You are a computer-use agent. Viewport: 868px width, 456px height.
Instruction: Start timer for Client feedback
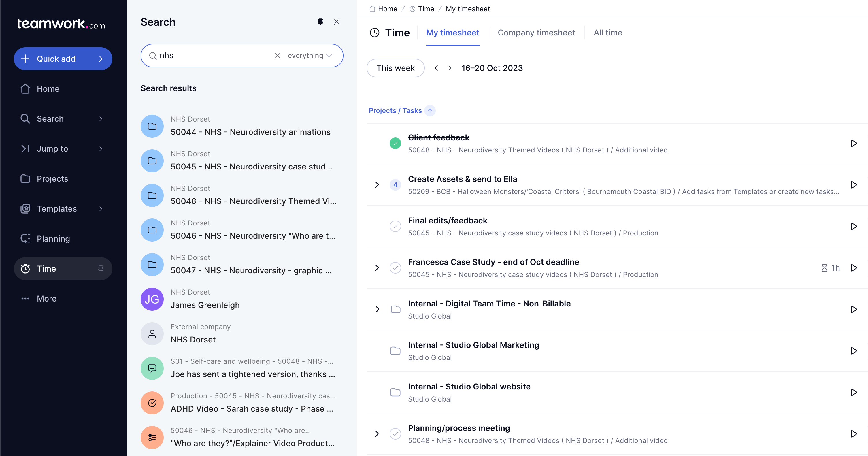[x=854, y=143]
